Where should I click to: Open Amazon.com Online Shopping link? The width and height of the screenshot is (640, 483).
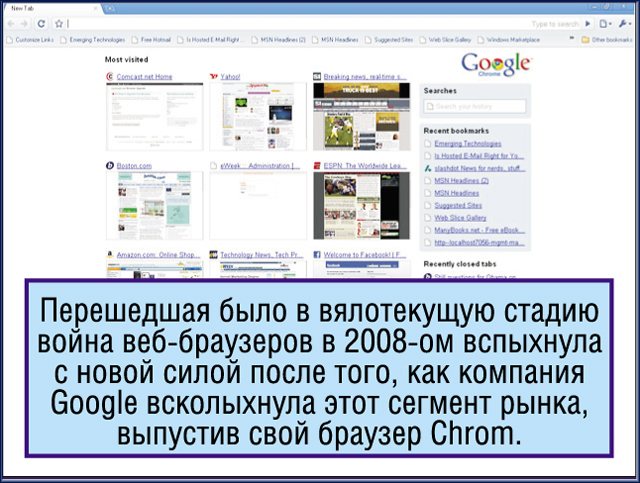tap(158, 255)
